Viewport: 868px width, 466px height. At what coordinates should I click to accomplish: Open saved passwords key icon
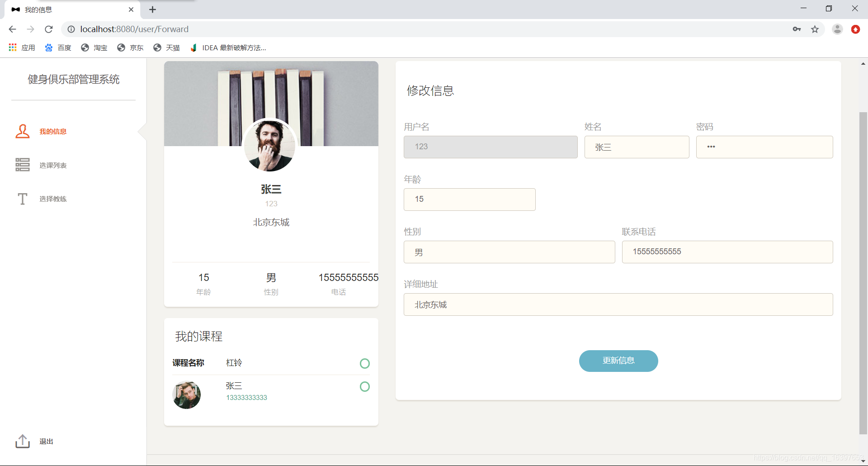coord(797,29)
